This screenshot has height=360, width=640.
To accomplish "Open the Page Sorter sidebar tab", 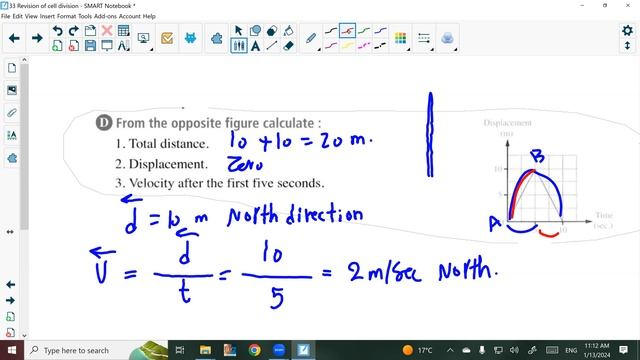I will coord(12,68).
